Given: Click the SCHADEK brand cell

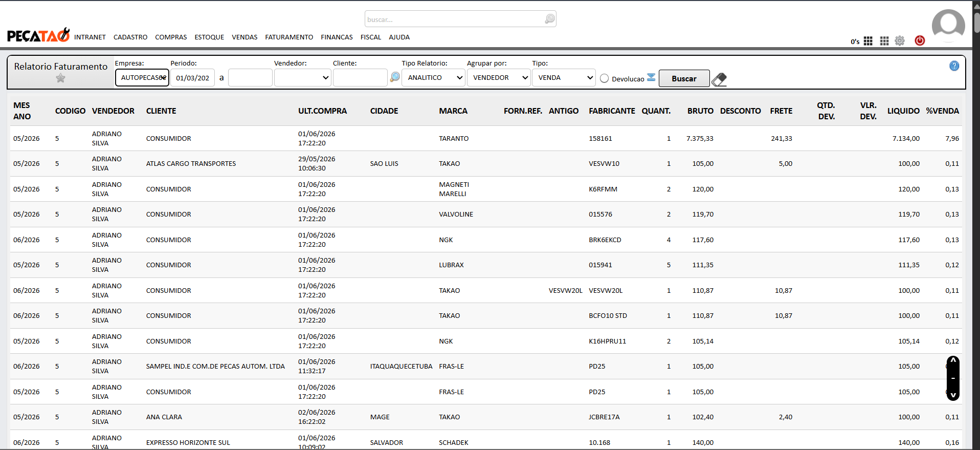Looking at the screenshot, I should tap(453, 443).
